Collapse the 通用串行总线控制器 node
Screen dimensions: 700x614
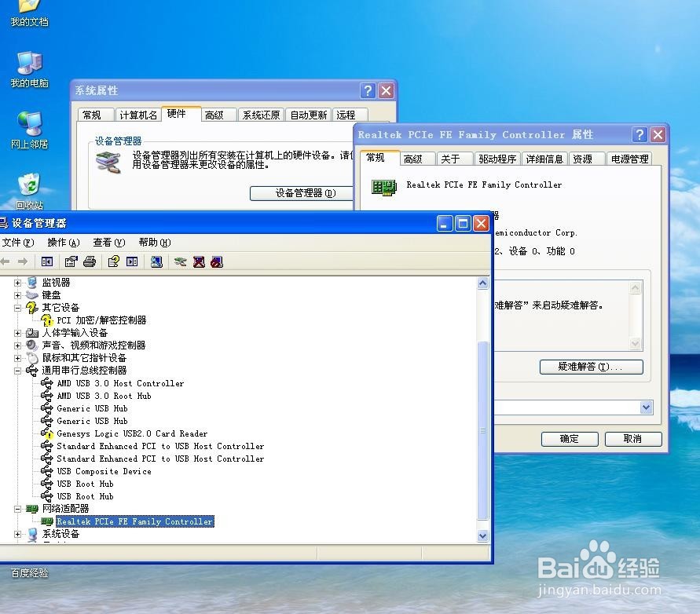click(x=17, y=370)
